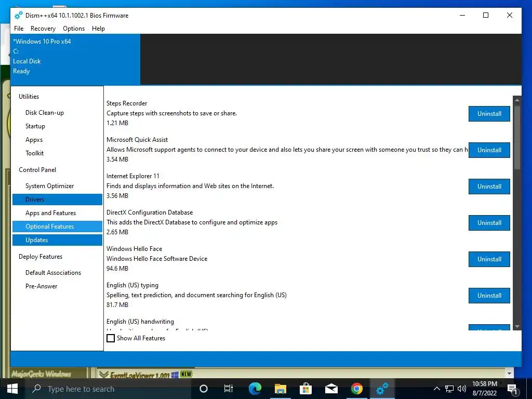Click the Deploy Features section header
This screenshot has height=399, width=532.
click(41, 257)
